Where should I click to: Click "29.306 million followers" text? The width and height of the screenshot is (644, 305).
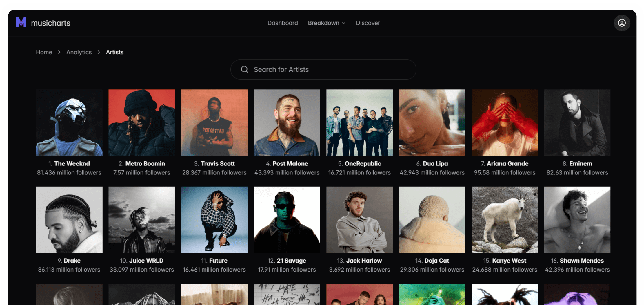click(432, 270)
